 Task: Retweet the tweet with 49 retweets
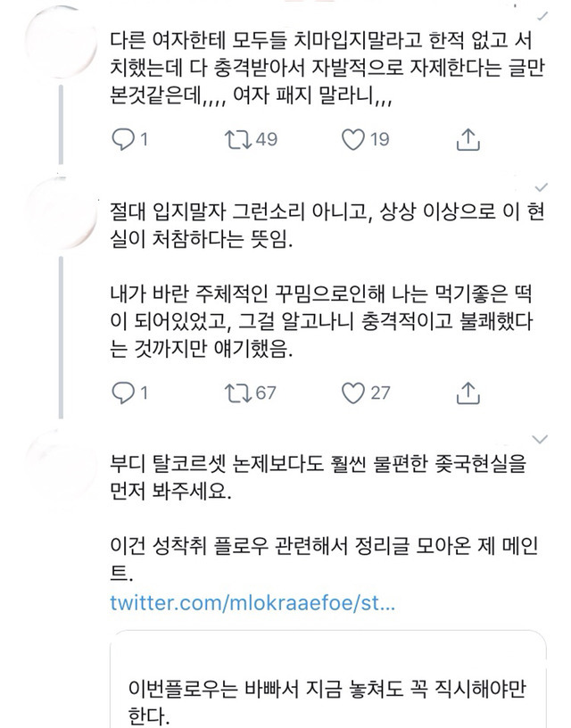tap(235, 139)
